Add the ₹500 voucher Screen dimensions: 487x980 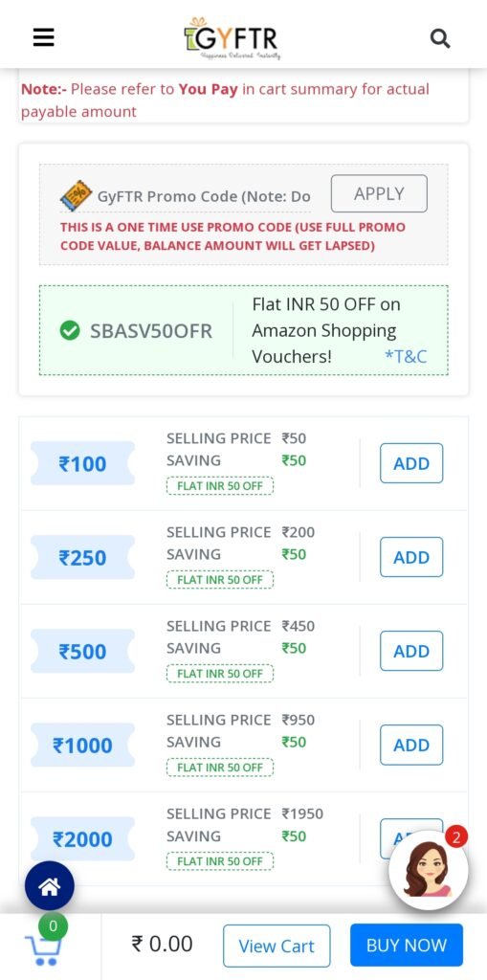(x=411, y=651)
